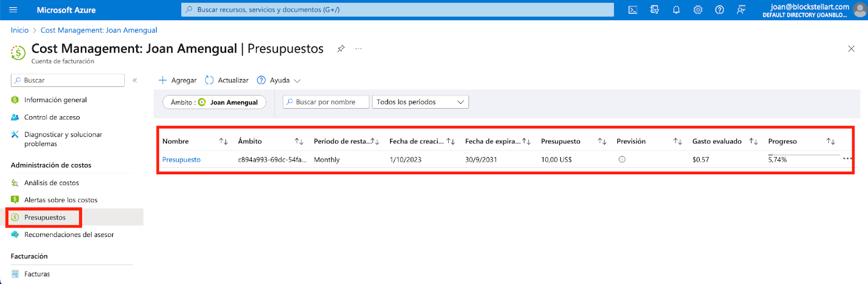This screenshot has height=284, width=868.
Task: Open row ellipsis menu for Presupuesto
Action: [847, 159]
